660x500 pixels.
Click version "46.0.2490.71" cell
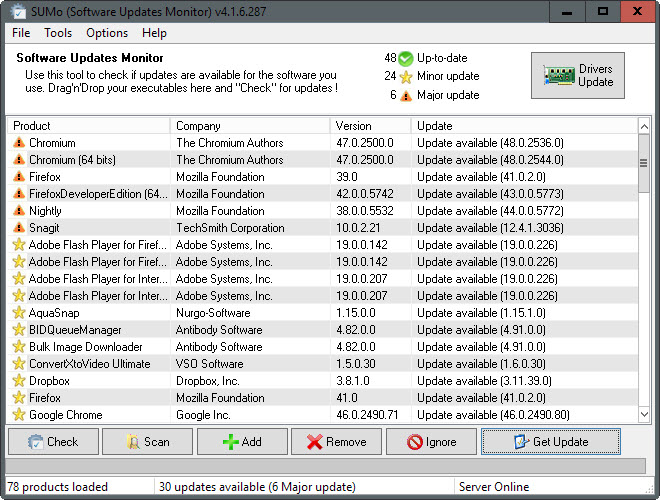click(367, 415)
